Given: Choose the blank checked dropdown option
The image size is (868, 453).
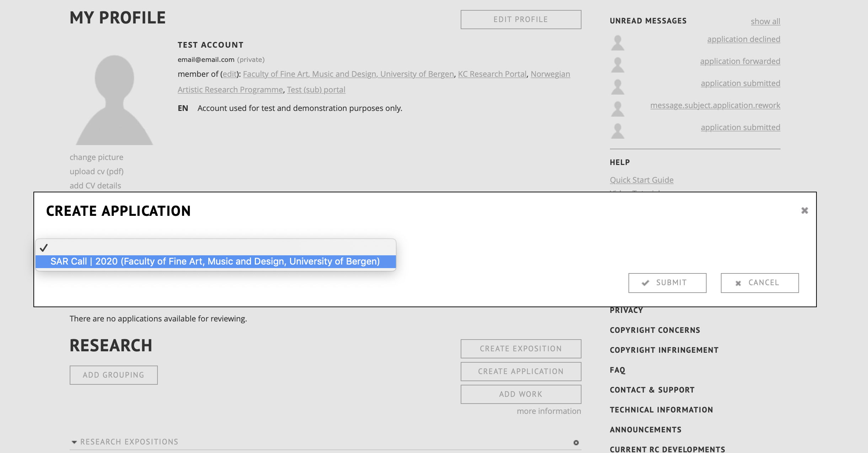Looking at the screenshot, I should pos(215,247).
